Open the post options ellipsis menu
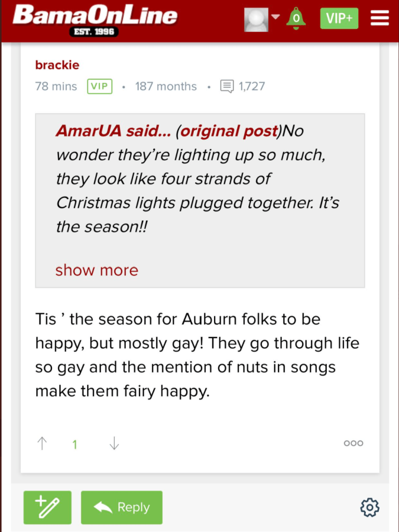 click(353, 444)
